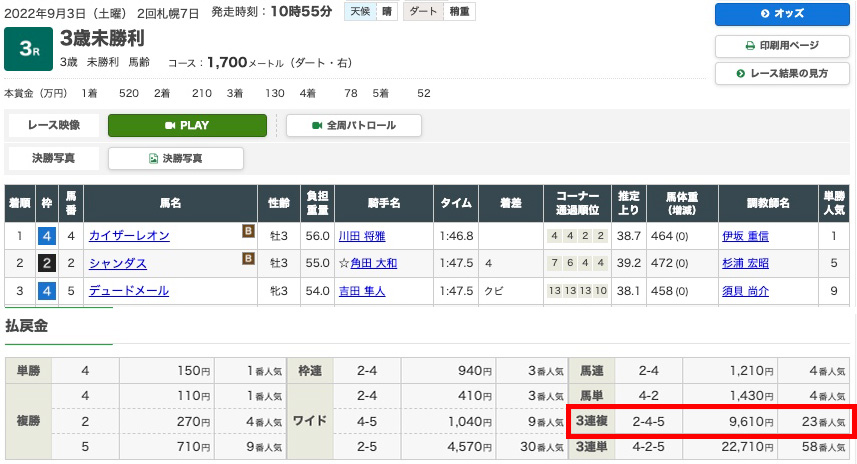Click the クビ margin in row three
This screenshot has height=464, width=857.
pos(494,291)
